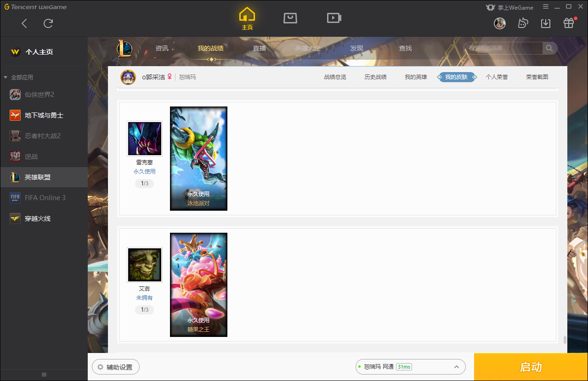The height and width of the screenshot is (381, 588).
Task: Select 地下城与勇士 in the game list
Action: pyautogui.click(x=44, y=115)
